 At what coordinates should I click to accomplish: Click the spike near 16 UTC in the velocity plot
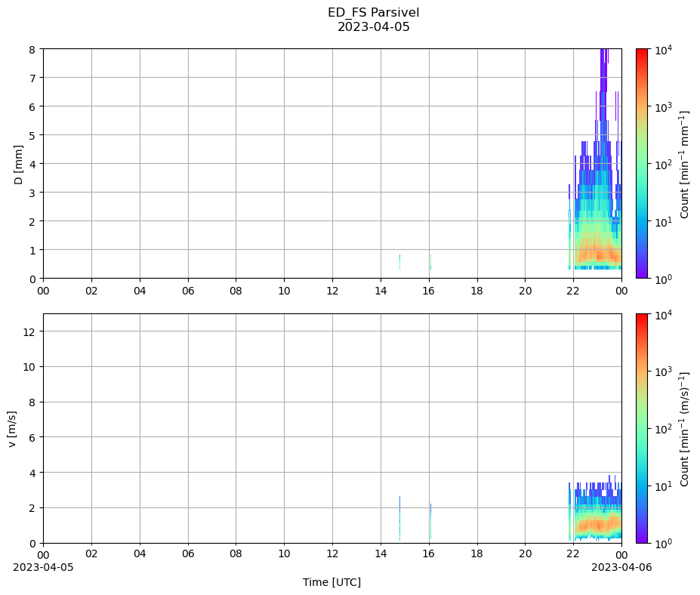coord(431,521)
